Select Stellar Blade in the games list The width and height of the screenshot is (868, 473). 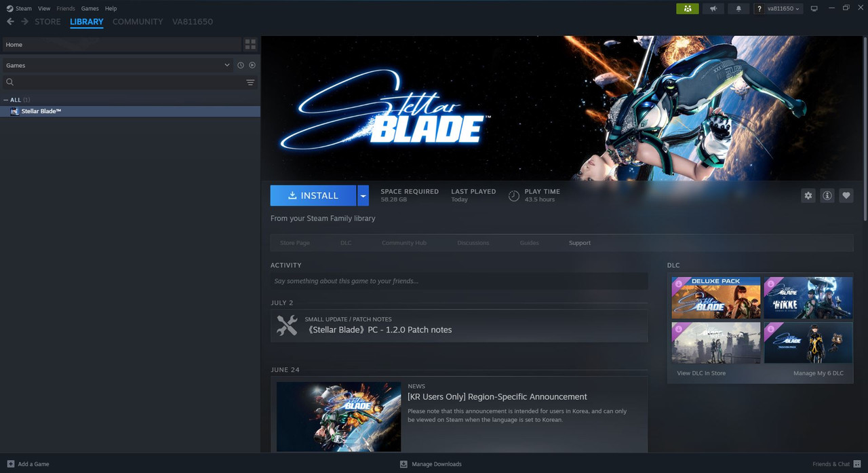(x=130, y=111)
